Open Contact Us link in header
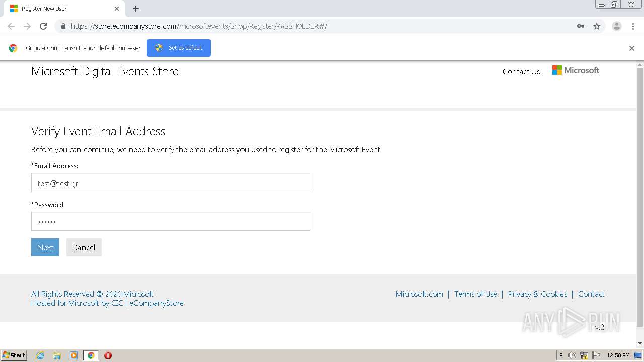Screen dimensions: 644x362 click(x=521, y=72)
